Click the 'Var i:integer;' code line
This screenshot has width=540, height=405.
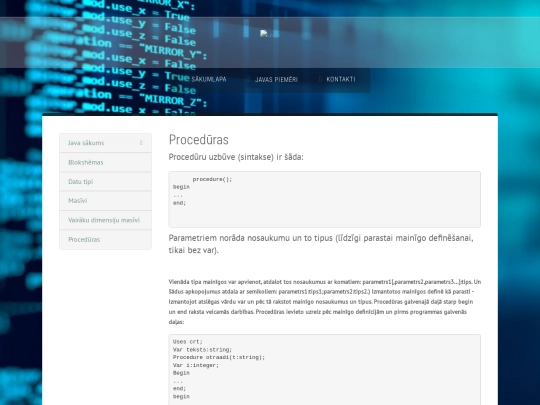pyautogui.click(x=196, y=365)
